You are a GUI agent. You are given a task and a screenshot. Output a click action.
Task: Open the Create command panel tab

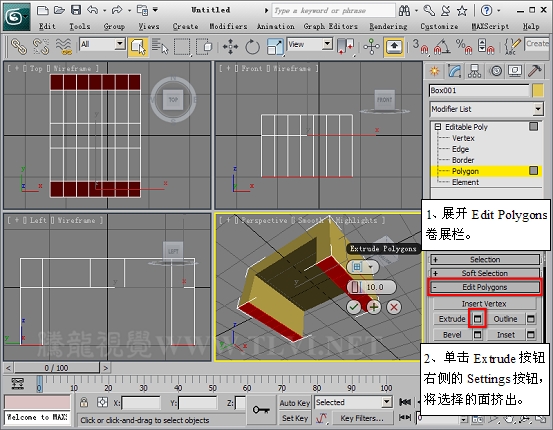coord(434,71)
